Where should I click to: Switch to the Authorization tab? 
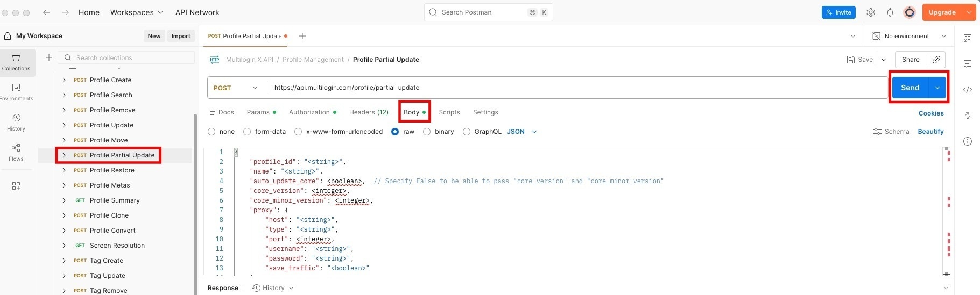click(312, 112)
